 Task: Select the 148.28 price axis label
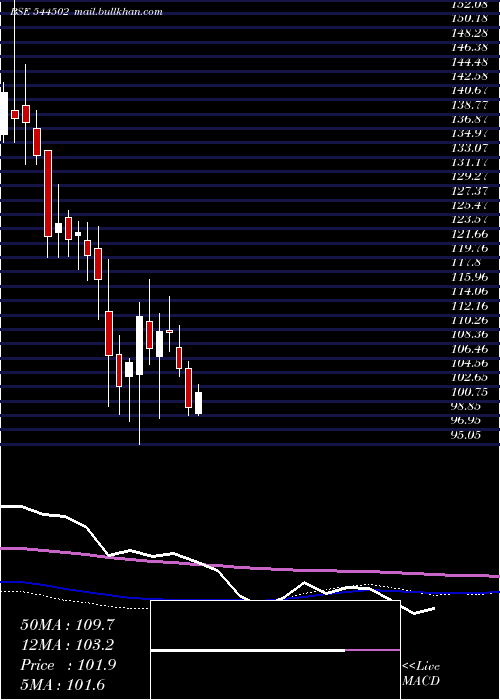coord(468,33)
